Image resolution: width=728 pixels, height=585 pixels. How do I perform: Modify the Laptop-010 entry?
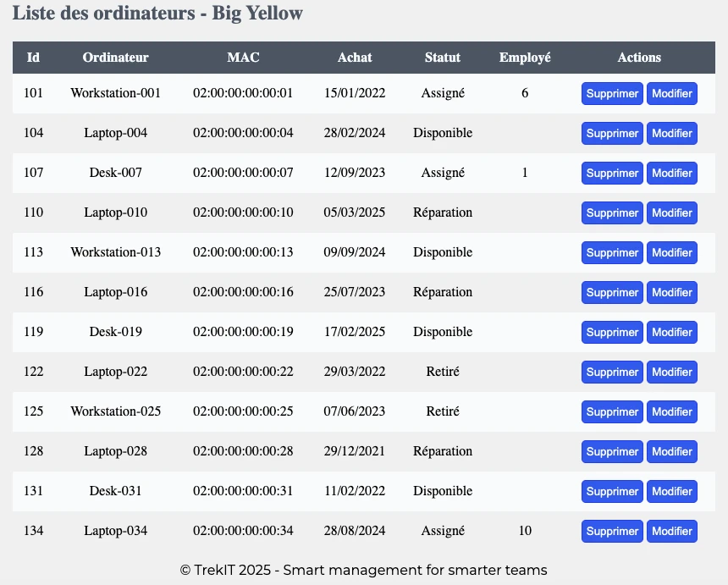coord(672,212)
